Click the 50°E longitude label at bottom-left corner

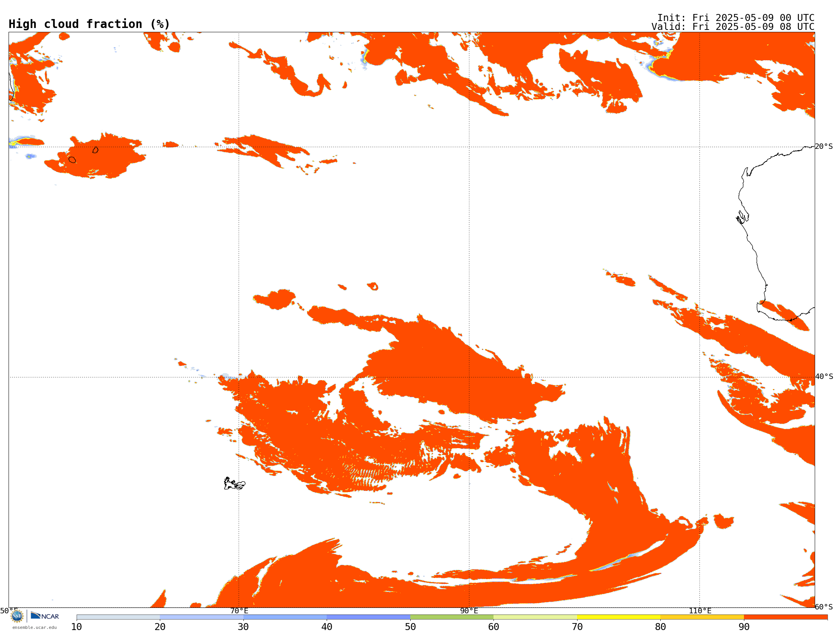pos(9,611)
